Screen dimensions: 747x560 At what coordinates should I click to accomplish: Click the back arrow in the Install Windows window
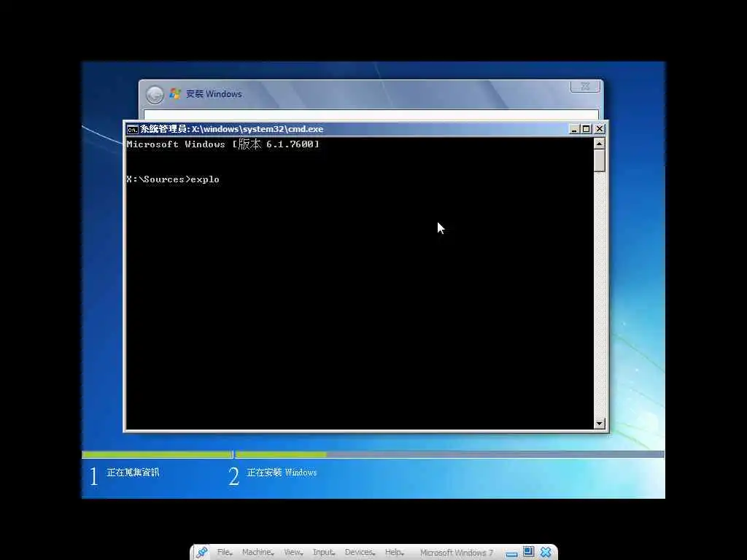coord(155,94)
